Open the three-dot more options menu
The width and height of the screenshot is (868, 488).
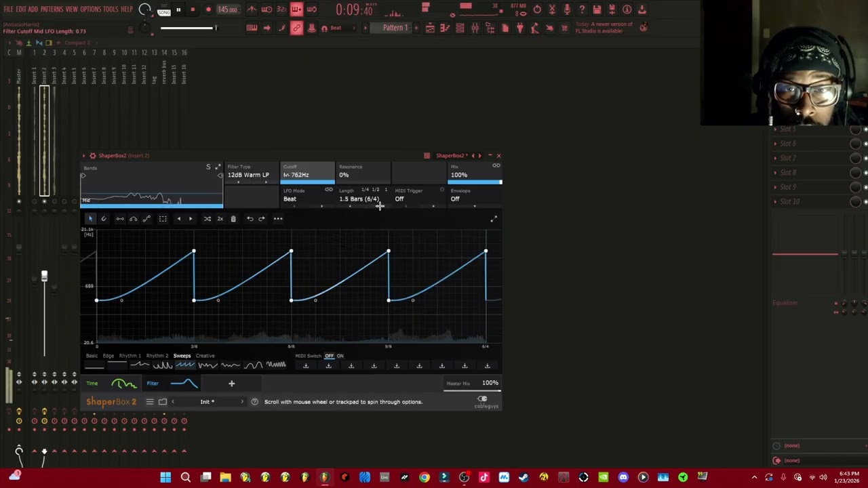point(278,218)
